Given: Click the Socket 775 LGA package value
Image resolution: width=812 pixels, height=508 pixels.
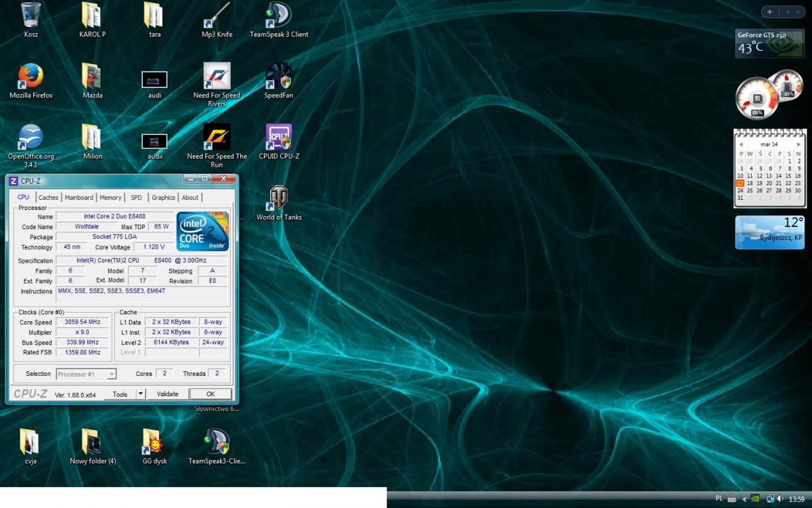Looking at the screenshot, I should pyautogui.click(x=115, y=236).
